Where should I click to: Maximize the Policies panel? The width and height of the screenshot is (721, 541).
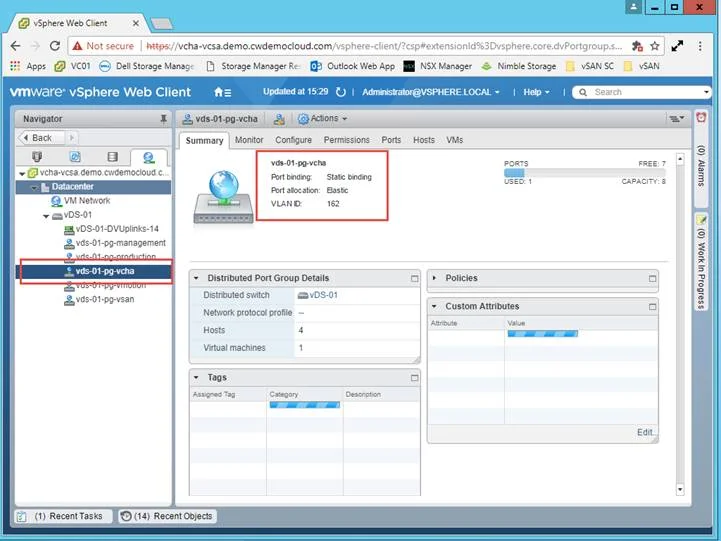point(652,279)
